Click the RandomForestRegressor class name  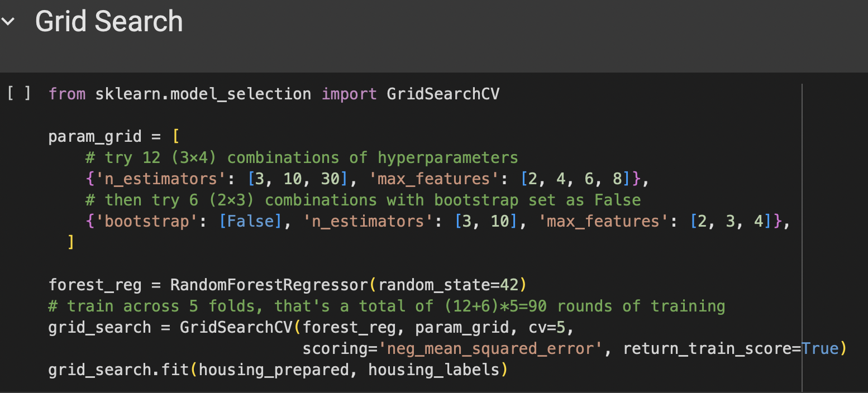[269, 285]
